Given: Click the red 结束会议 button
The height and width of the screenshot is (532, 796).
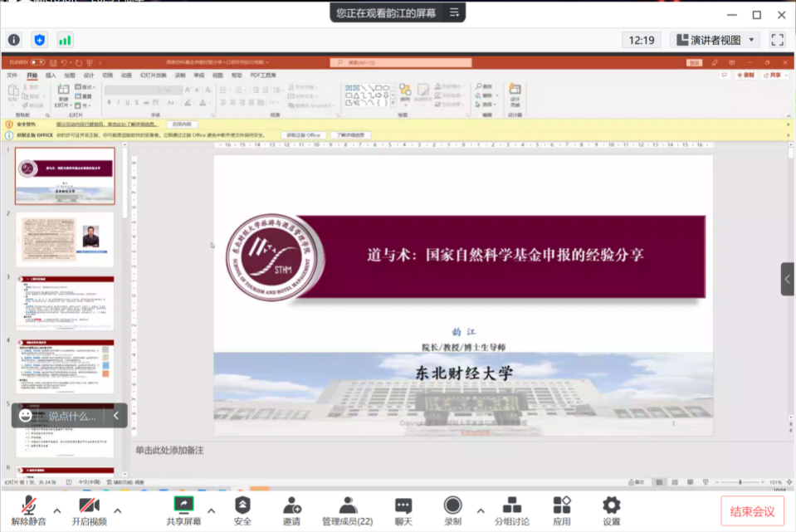Looking at the screenshot, I should pos(752,511).
